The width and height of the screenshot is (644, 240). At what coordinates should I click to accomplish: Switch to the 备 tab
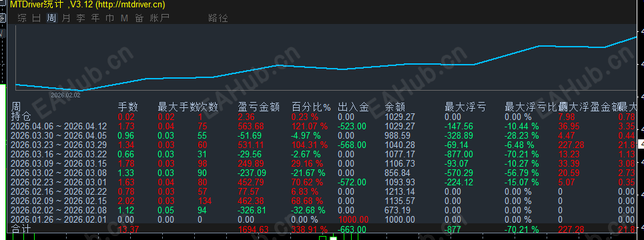tap(139, 18)
